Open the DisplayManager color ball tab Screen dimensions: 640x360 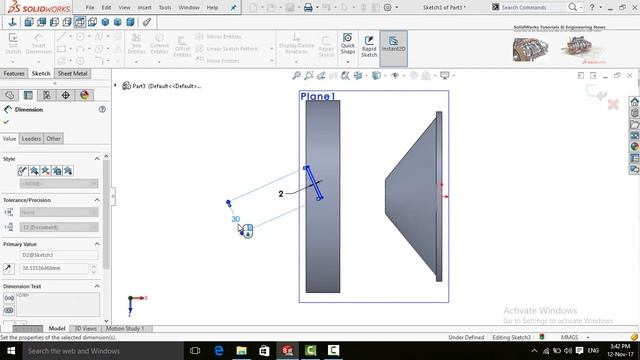pyautogui.click(x=84, y=95)
